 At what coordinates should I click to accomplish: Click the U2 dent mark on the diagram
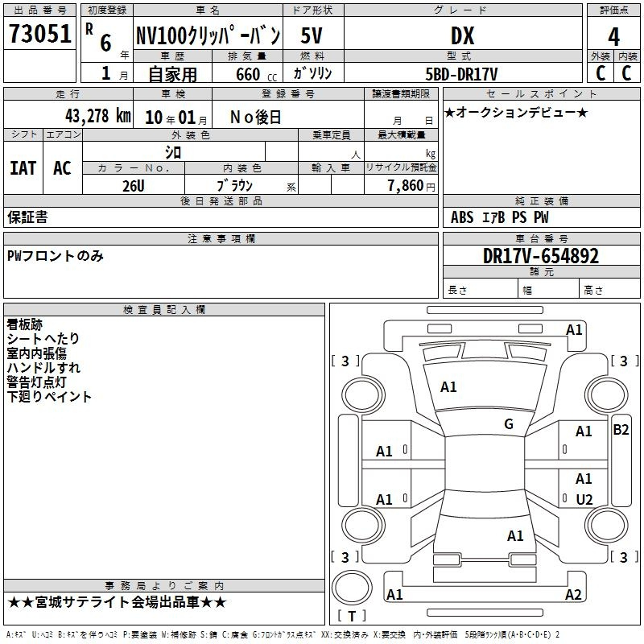(x=584, y=499)
